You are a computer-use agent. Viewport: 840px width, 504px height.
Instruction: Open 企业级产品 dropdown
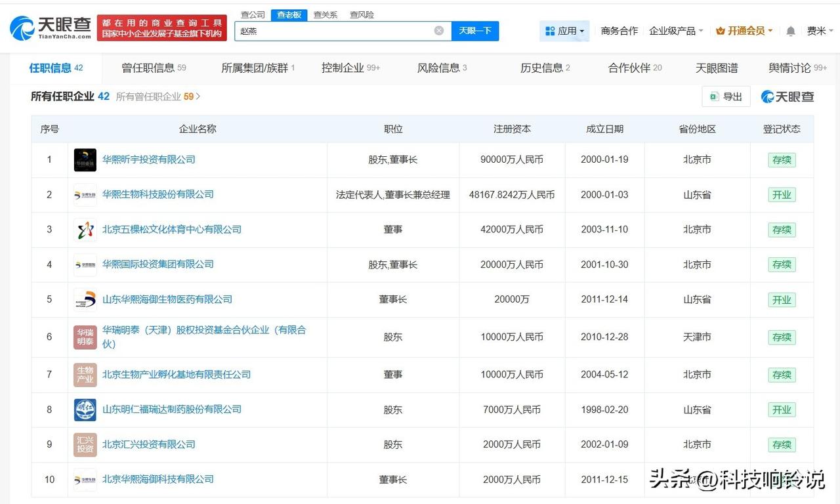pos(676,31)
